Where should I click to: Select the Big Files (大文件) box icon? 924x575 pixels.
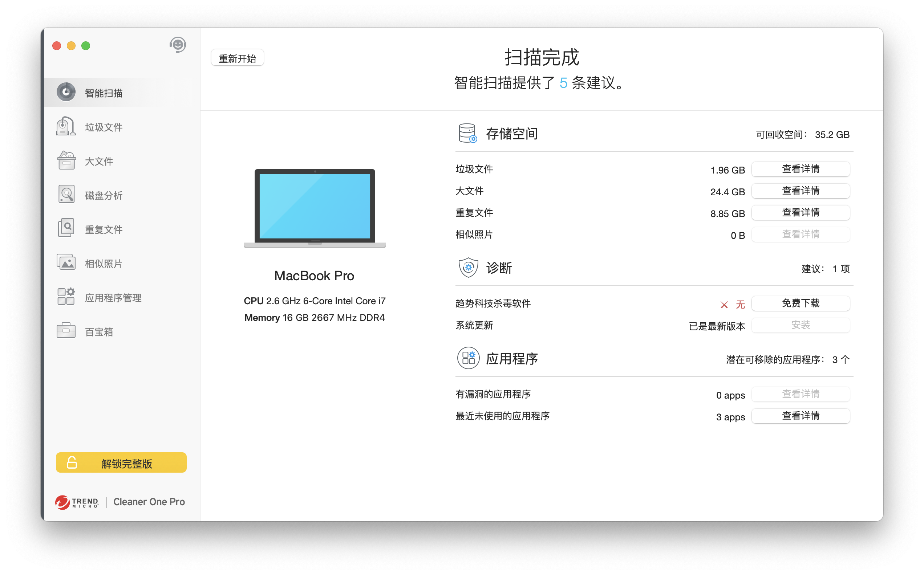(x=66, y=160)
